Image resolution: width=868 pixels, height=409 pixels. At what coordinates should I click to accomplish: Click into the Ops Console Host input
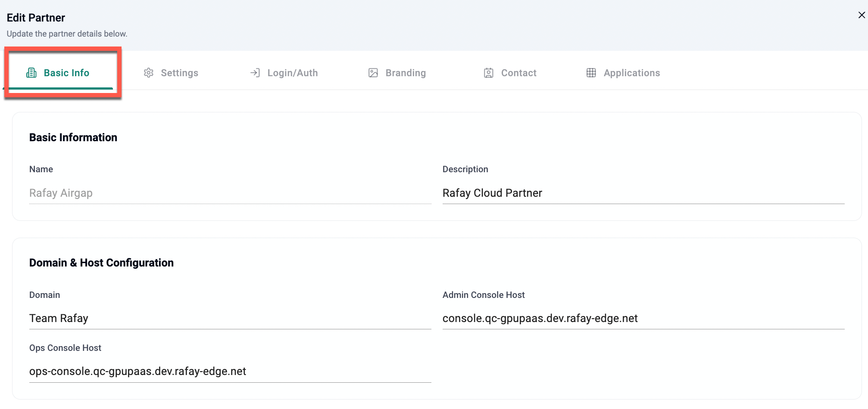230,371
